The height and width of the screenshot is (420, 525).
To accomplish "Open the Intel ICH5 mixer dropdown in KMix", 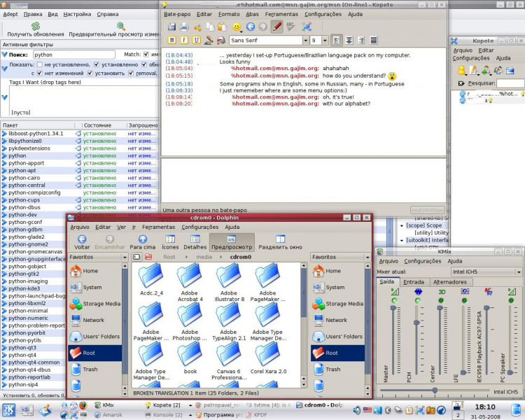I will click(486, 272).
